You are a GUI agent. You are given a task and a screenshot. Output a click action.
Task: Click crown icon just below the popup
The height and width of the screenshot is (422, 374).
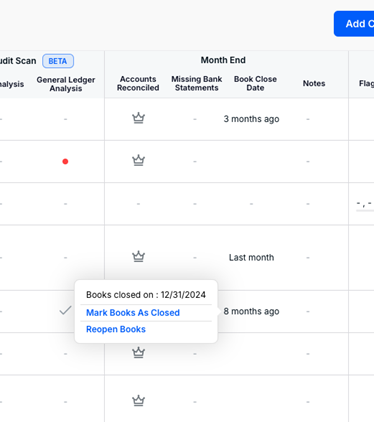pyautogui.click(x=138, y=352)
